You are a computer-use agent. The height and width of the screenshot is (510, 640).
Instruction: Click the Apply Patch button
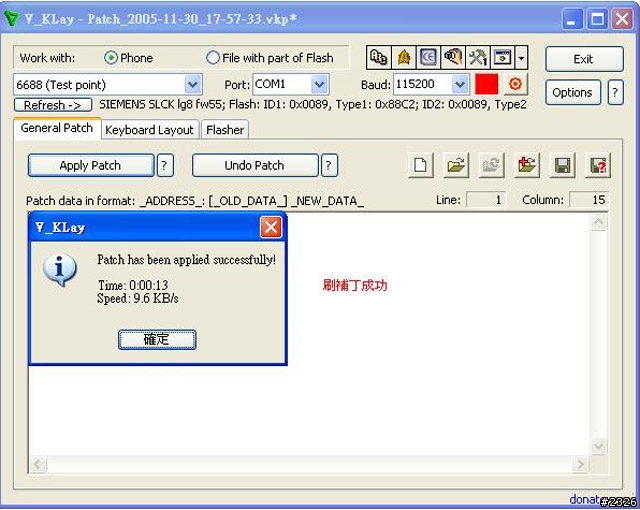[x=91, y=165]
